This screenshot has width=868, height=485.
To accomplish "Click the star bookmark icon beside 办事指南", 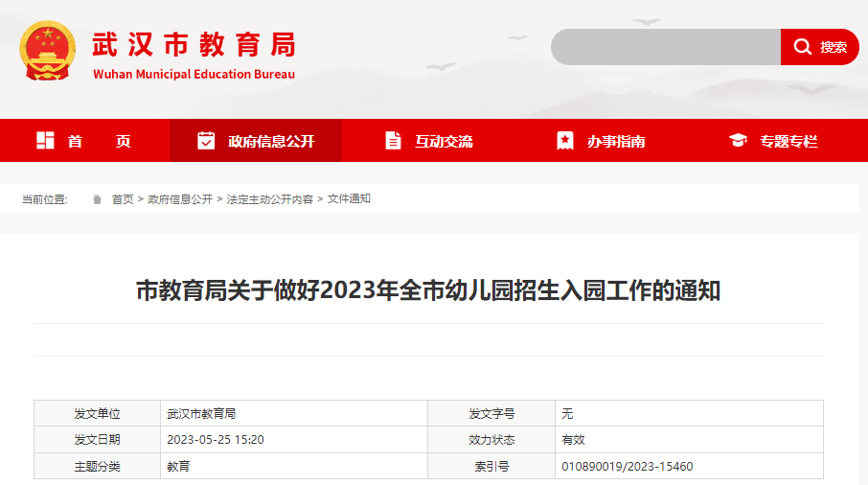I will pyautogui.click(x=565, y=141).
